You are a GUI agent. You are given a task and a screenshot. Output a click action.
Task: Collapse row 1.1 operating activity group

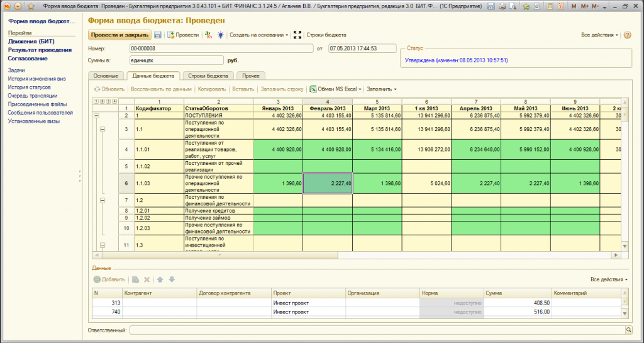[x=102, y=129]
